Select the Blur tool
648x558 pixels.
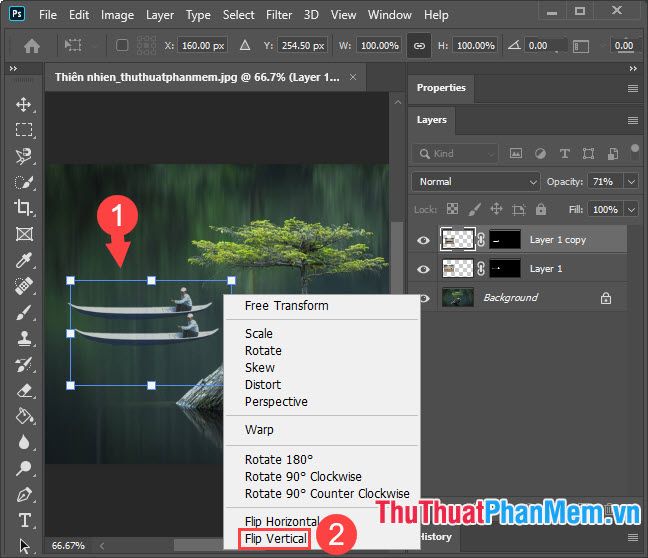(x=24, y=442)
